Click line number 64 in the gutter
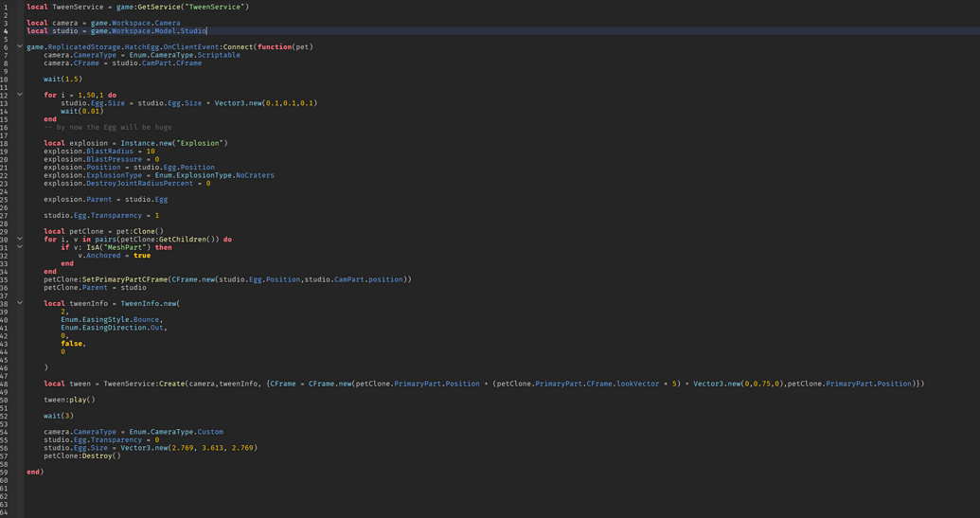 point(6,512)
